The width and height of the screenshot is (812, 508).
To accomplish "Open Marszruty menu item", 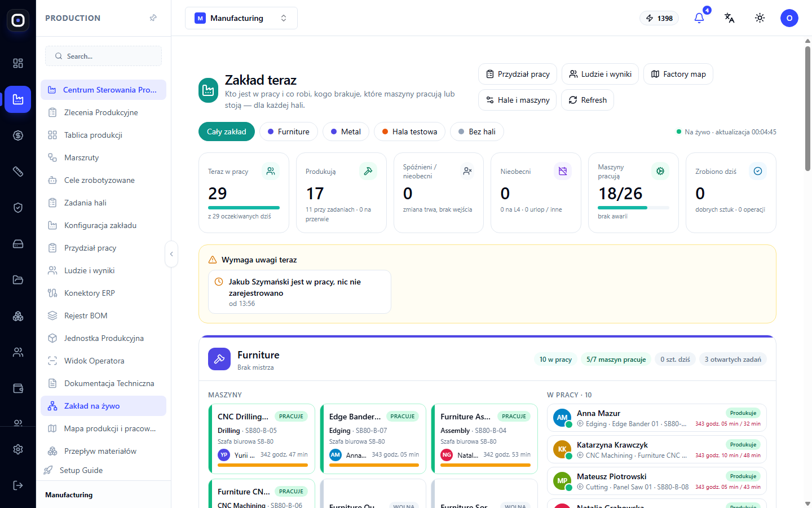I will (103, 157).
